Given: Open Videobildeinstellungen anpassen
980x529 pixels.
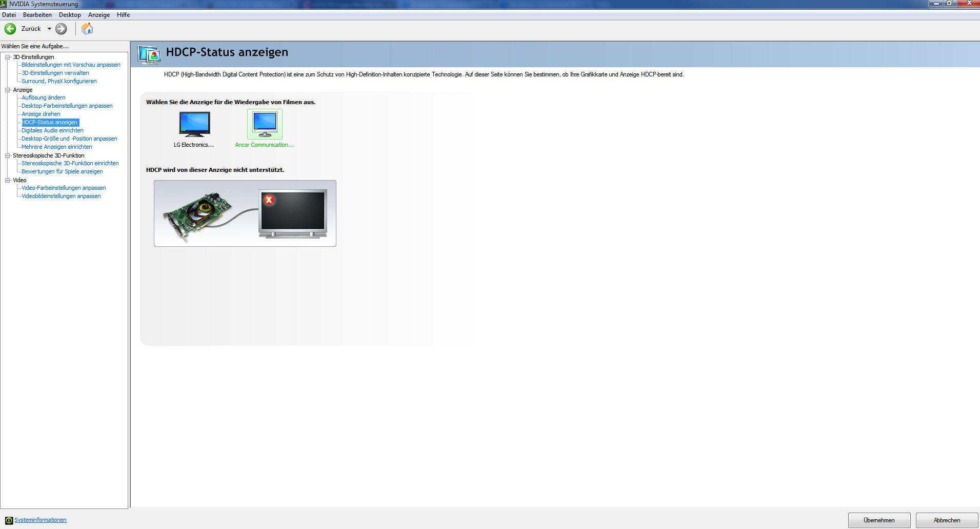Looking at the screenshot, I should tap(61, 196).
